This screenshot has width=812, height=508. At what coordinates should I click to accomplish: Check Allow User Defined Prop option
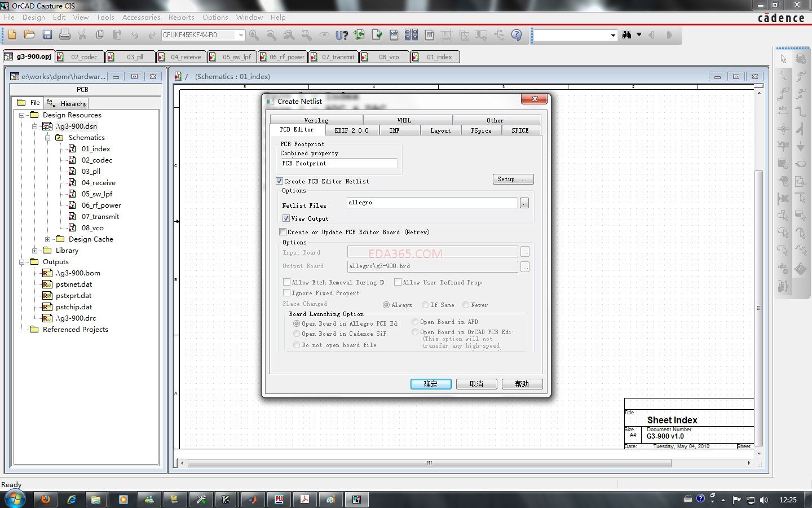[398, 282]
